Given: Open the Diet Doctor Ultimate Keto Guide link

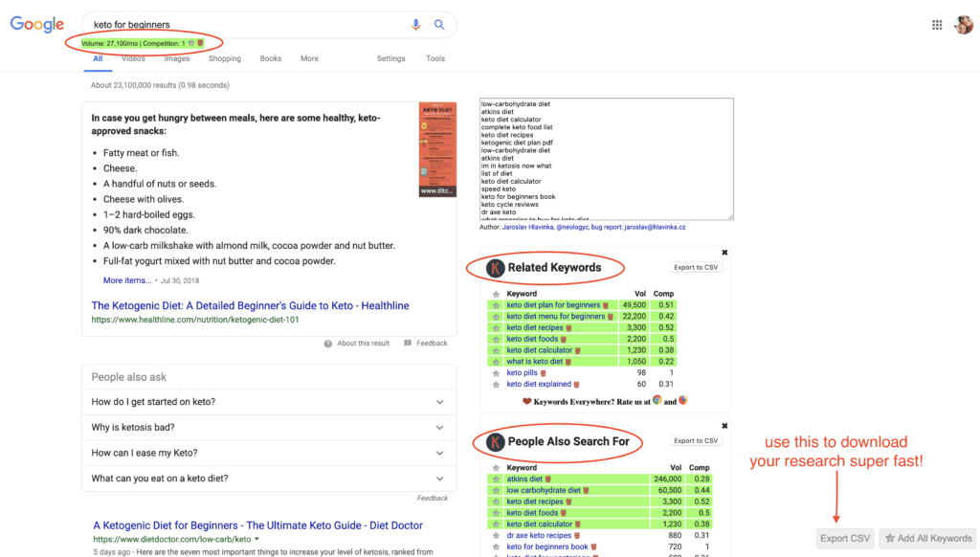Looking at the screenshot, I should [x=258, y=525].
